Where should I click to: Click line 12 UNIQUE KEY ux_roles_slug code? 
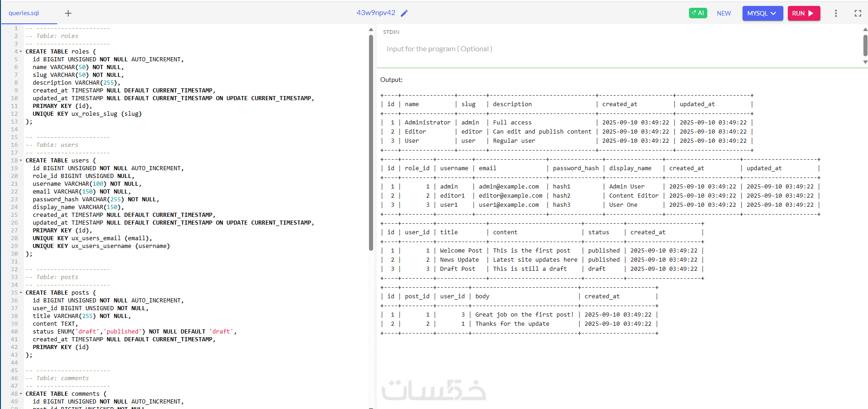pyautogui.click(x=87, y=114)
